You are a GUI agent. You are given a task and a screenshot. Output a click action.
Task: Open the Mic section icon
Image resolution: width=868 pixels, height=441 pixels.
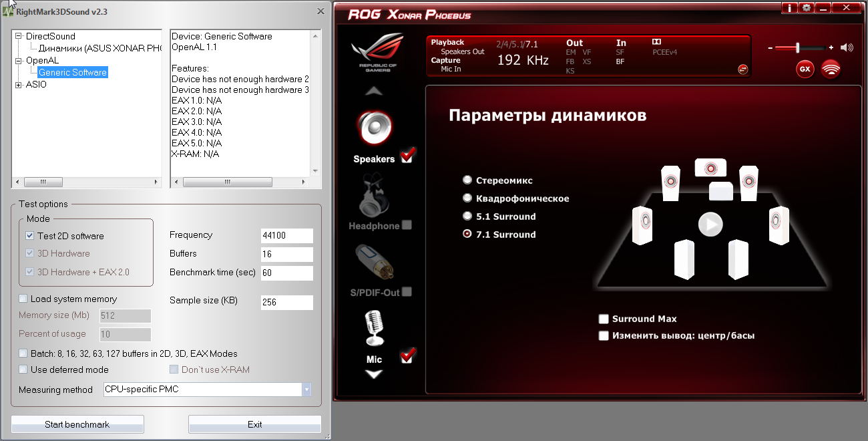[374, 328]
